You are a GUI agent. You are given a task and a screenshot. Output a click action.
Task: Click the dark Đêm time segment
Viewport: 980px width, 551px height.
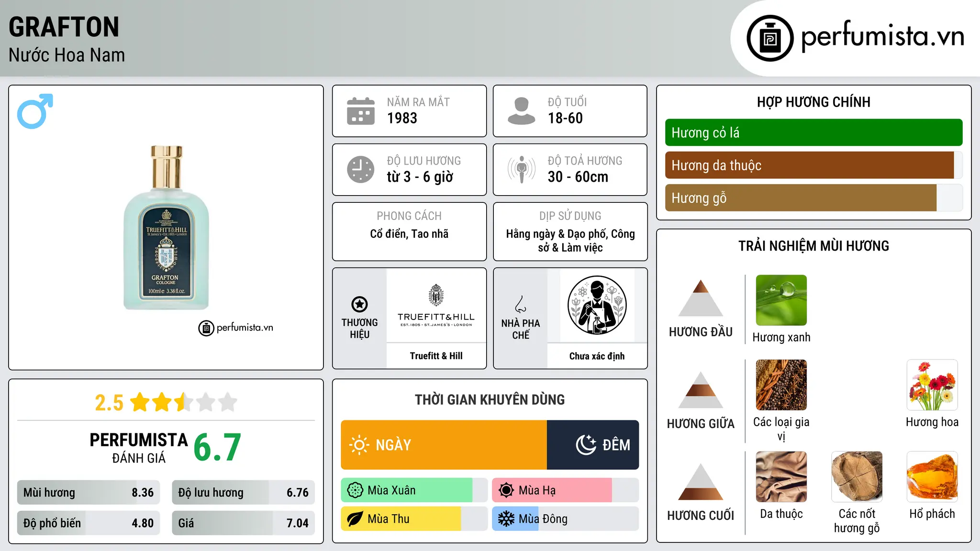pyautogui.click(x=593, y=445)
